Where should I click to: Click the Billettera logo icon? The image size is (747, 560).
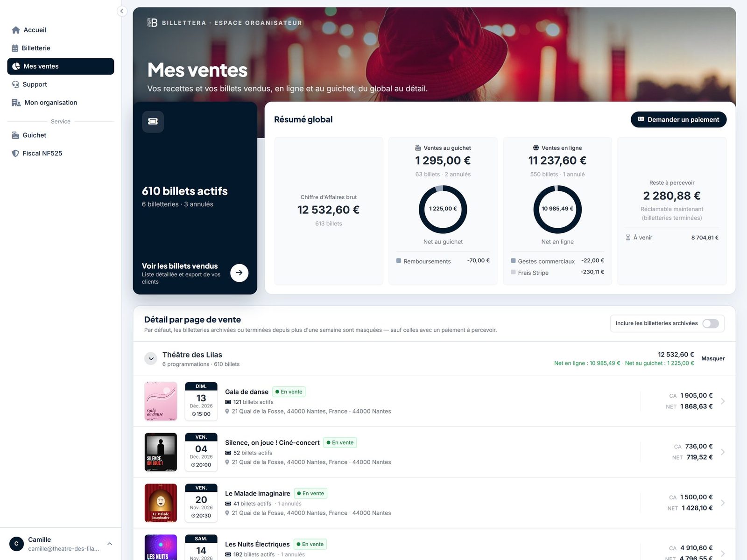tap(152, 22)
